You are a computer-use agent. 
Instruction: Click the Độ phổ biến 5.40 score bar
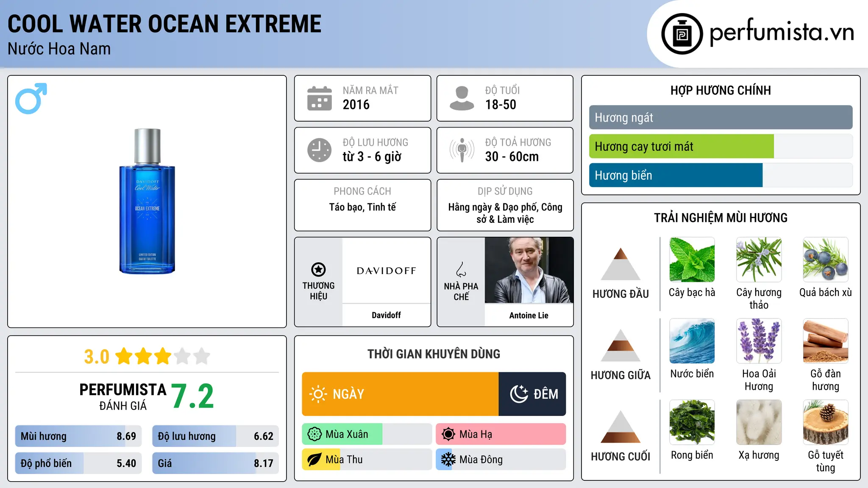78,463
